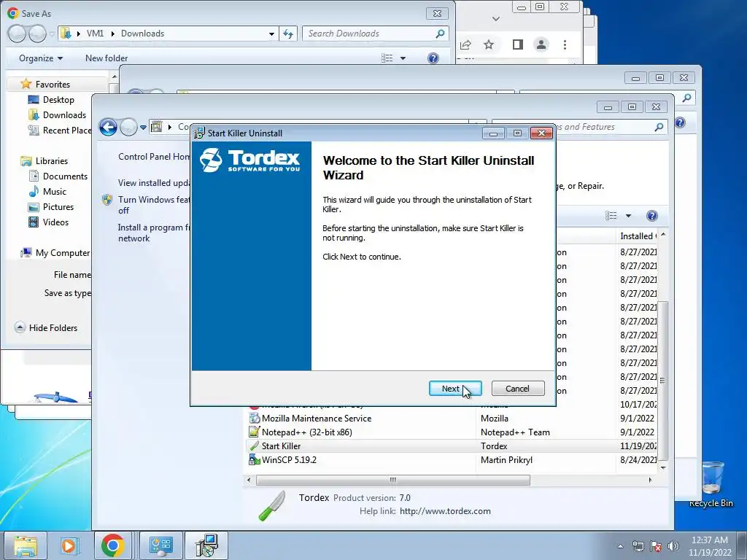Select Videos library in Save As
Screen dimensions: 747x560
pos(55,222)
